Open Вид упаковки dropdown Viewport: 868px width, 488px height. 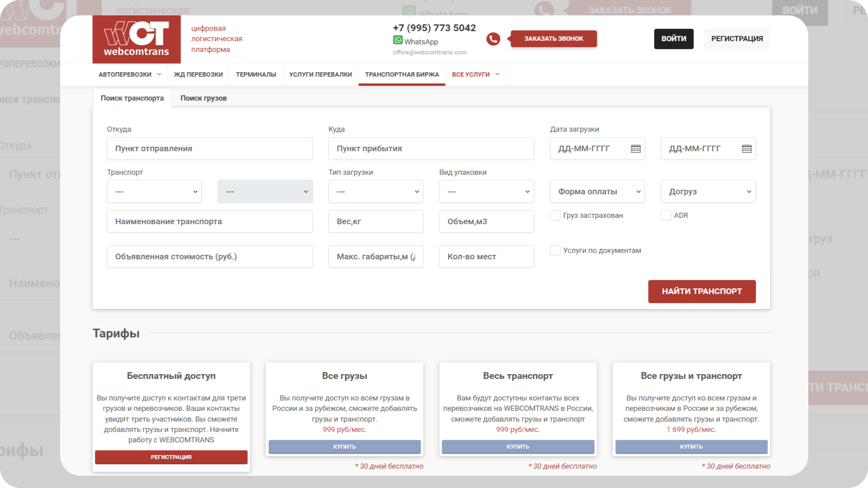point(486,192)
